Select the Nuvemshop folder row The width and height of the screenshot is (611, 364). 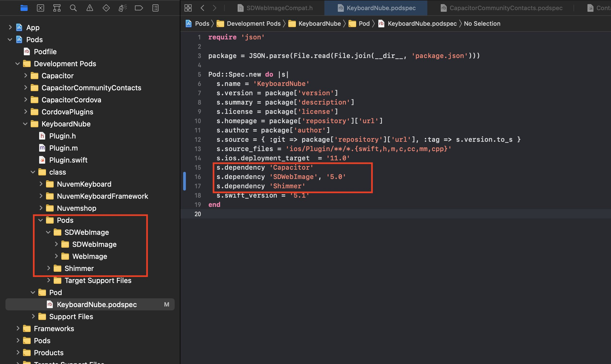pyautogui.click(x=90, y=208)
